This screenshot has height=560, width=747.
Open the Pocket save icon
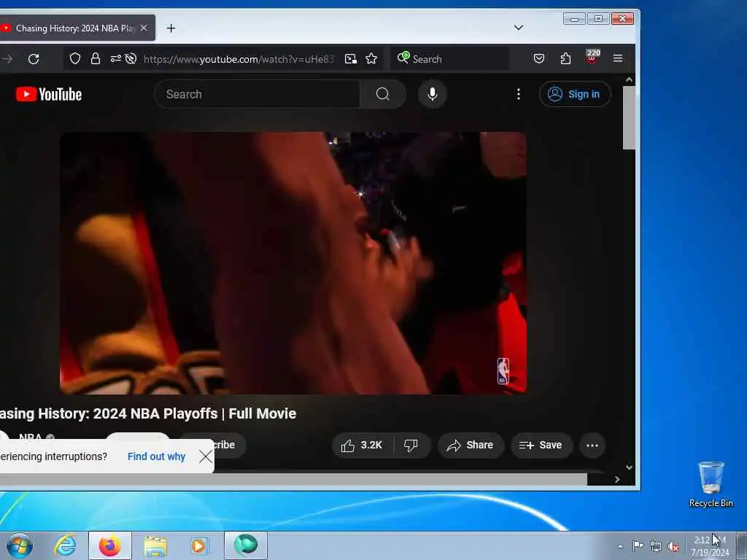pyautogui.click(x=539, y=58)
